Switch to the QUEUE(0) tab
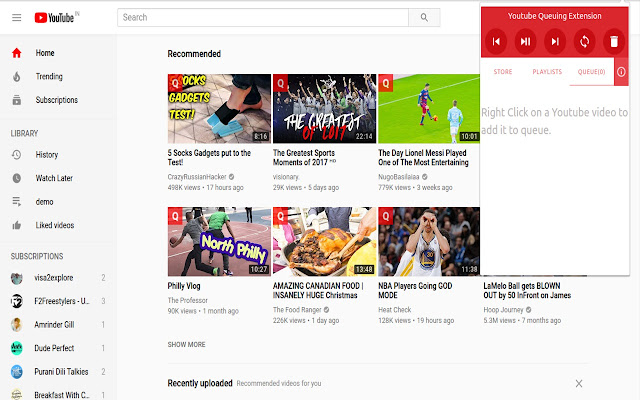 click(591, 72)
